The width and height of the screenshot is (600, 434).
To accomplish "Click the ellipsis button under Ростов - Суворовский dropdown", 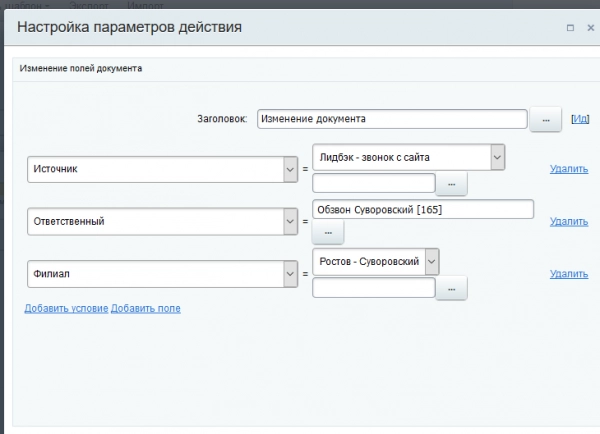I will click(x=452, y=288).
